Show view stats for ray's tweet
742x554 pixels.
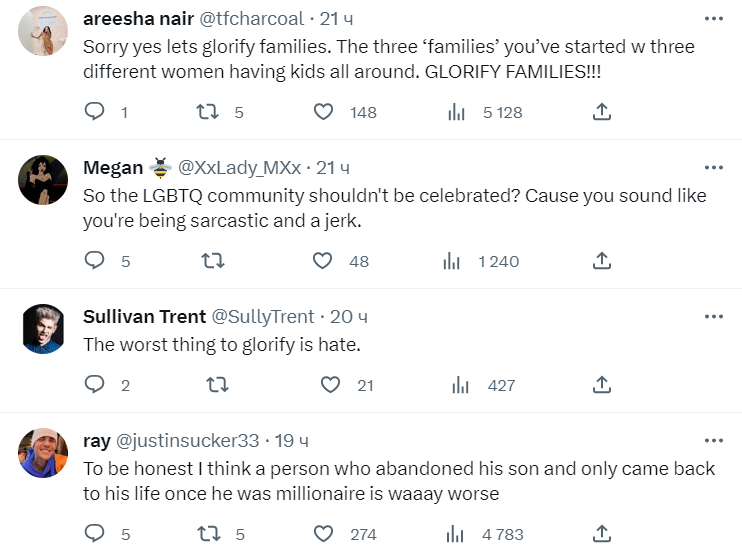[x=460, y=534]
